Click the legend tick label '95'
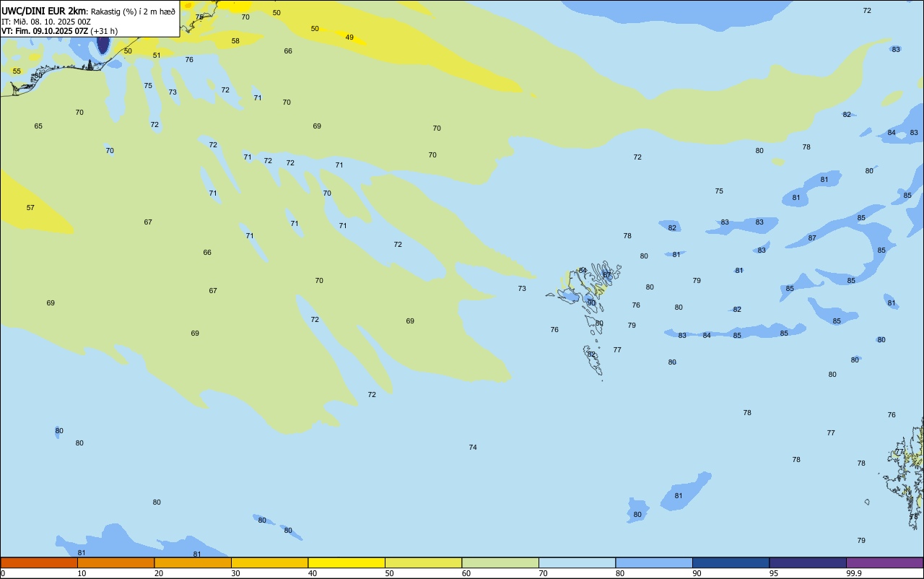Viewport: 924px width, 579px height. pyautogui.click(x=774, y=573)
